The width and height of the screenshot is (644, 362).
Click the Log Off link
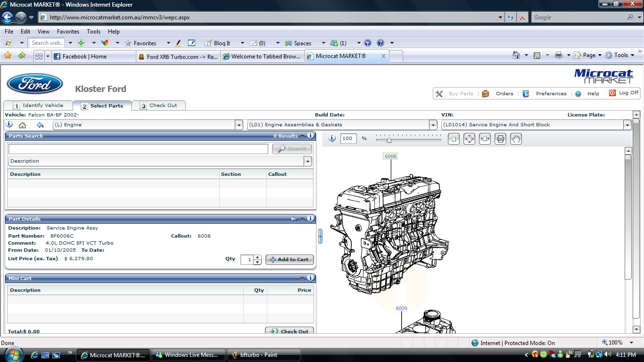click(x=628, y=93)
